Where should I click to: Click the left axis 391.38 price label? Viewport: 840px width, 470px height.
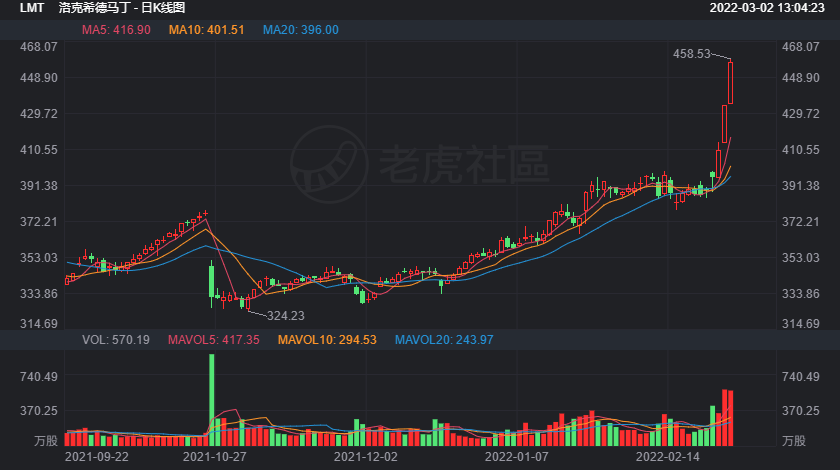tap(39, 186)
